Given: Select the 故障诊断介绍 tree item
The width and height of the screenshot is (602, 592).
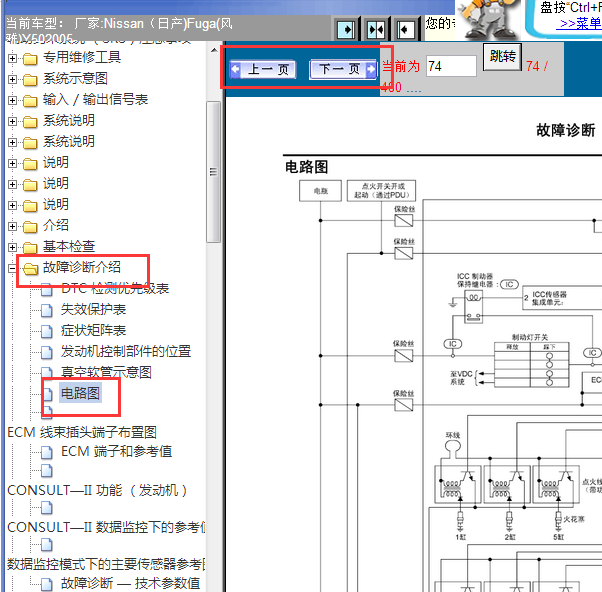Looking at the screenshot, I should [x=82, y=267].
